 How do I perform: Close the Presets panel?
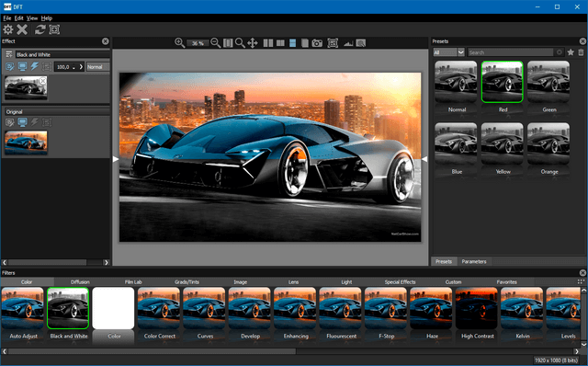click(582, 41)
